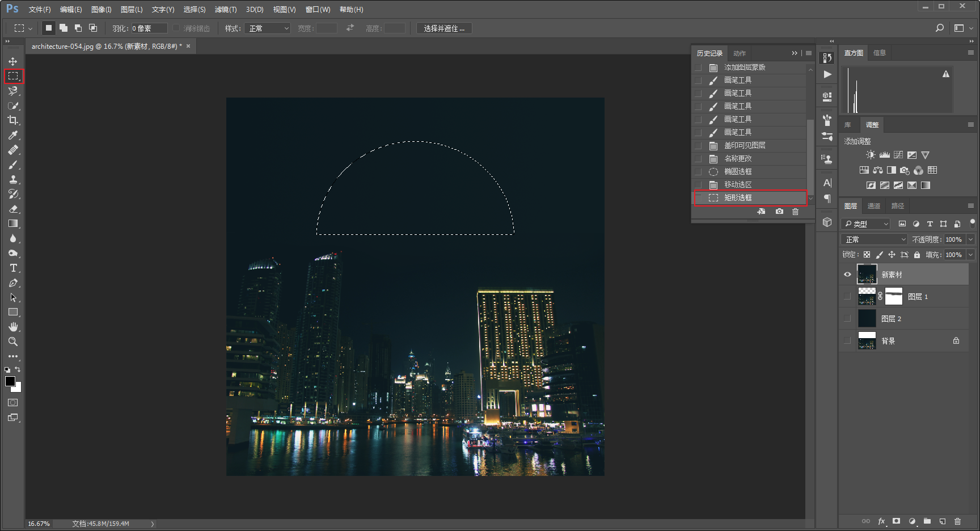The height and width of the screenshot is (531, 980).
Task: Switch to the 通道 channels tab
Action: click(x=874, y=206)
